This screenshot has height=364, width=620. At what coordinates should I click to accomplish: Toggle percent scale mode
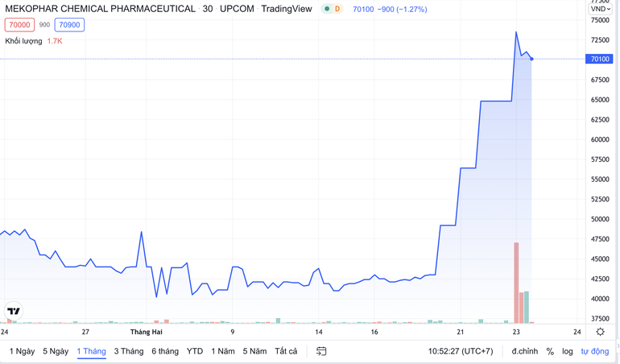550,351
